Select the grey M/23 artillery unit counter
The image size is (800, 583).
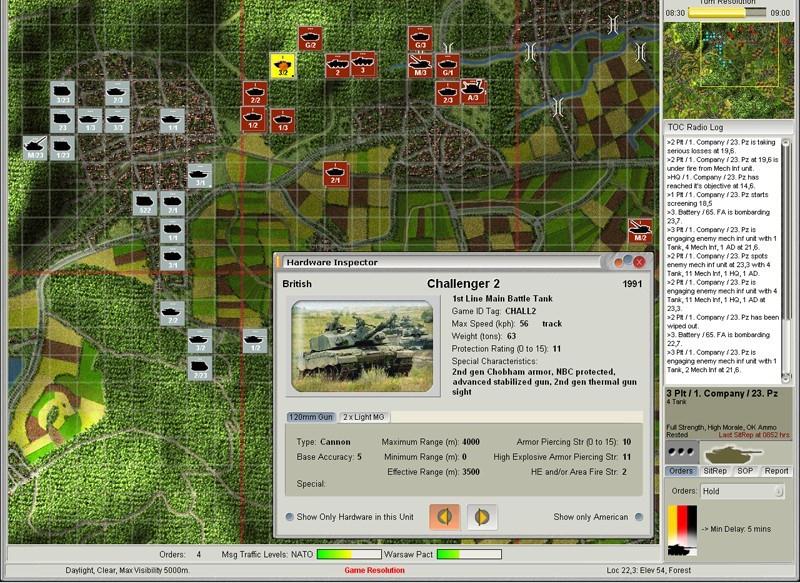[36, 147]
